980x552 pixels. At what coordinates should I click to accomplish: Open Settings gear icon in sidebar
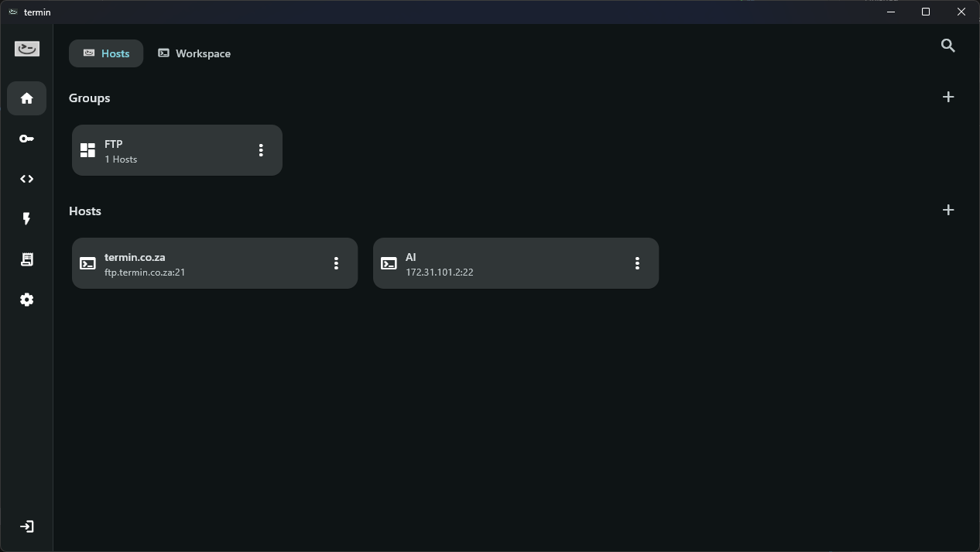(x=27, y=300)
